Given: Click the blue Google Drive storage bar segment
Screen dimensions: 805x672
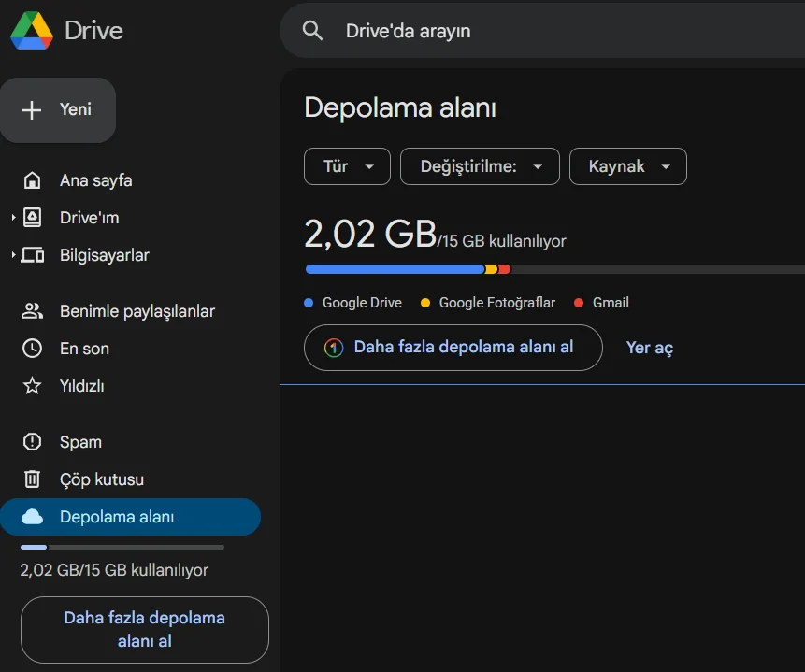Looking at the screenshot, I should coord(393,269).
